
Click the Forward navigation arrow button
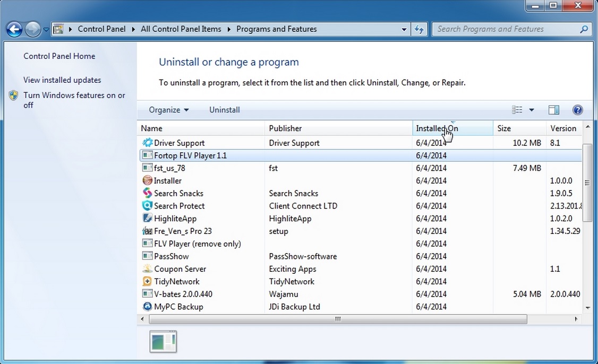33,29
